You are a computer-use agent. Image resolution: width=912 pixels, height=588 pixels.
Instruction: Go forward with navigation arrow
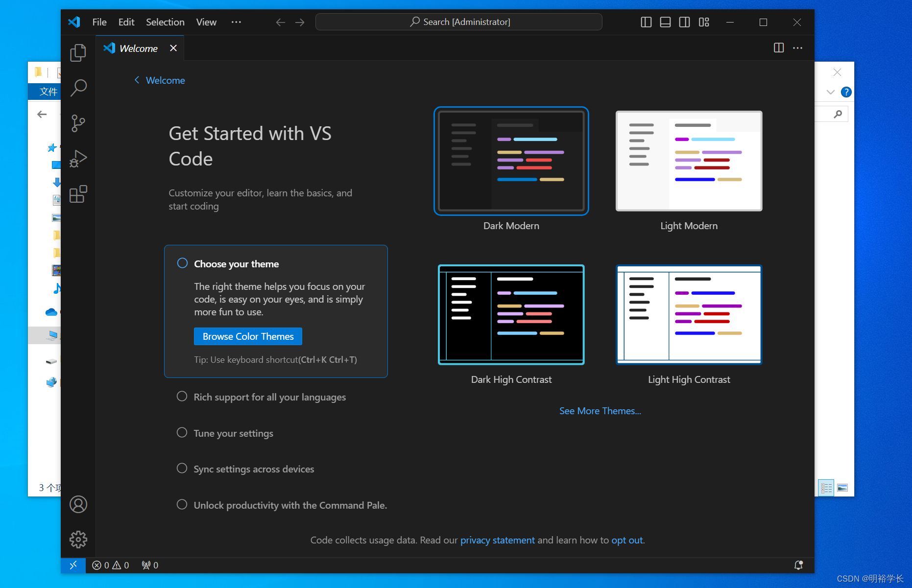300,22
